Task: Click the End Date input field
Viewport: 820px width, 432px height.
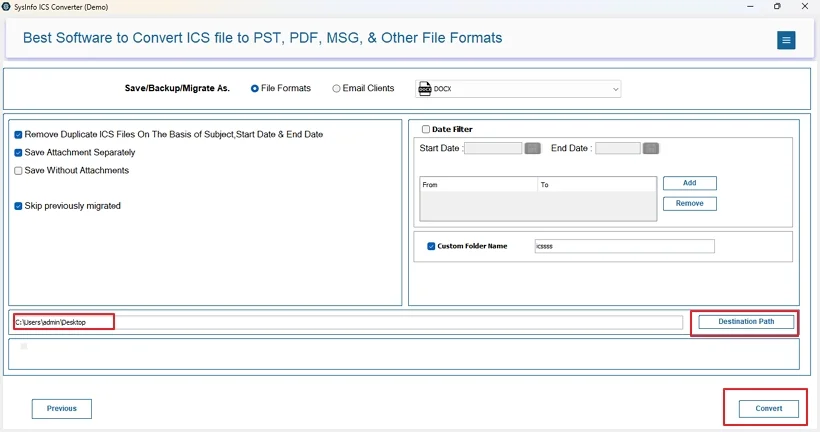Action: [x=618, y=149]
